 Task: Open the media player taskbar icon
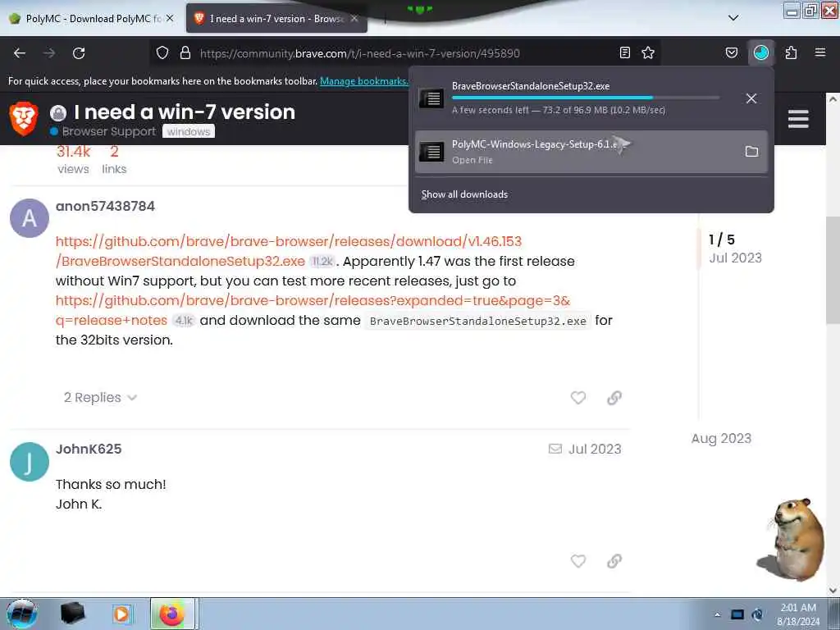point(121,614)
